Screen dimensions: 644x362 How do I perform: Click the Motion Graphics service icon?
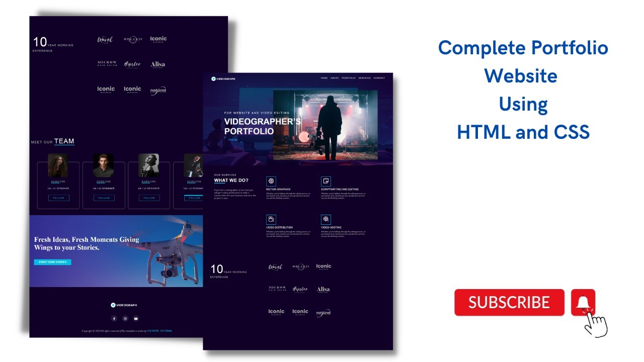(271, 181)
